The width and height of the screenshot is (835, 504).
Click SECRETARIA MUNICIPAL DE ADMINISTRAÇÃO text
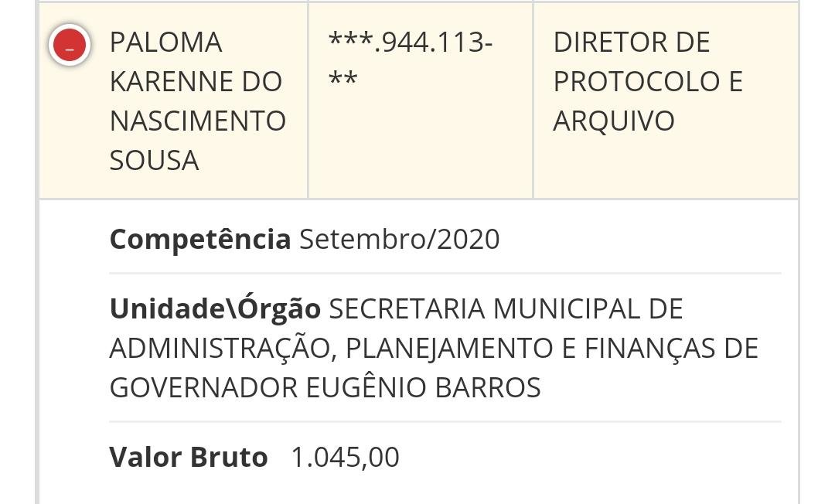[x=397, y=329]
